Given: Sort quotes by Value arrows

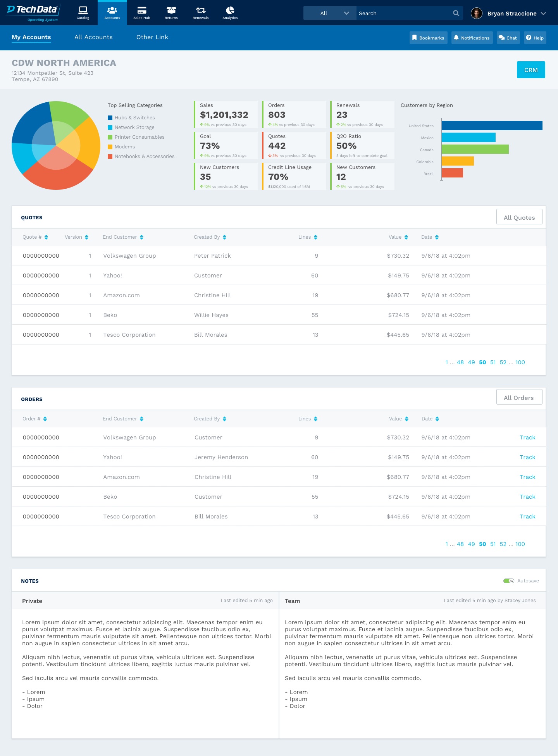Looking at the screenshot, I should click(x=406, y=237).
